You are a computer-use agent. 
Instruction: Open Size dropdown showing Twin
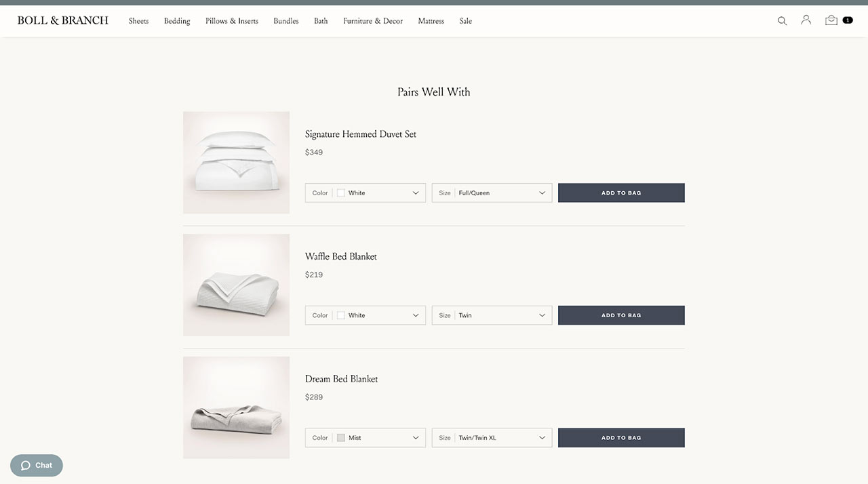pyautogui.click(x=492, y=315)
